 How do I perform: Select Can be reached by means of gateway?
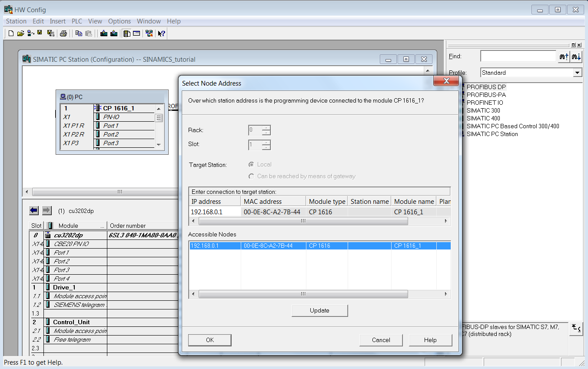click(x=251, y=176)
